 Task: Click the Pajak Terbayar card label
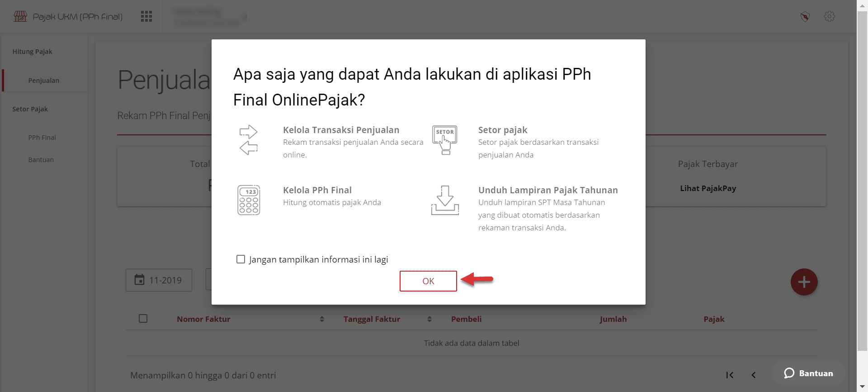click(708, 164)
